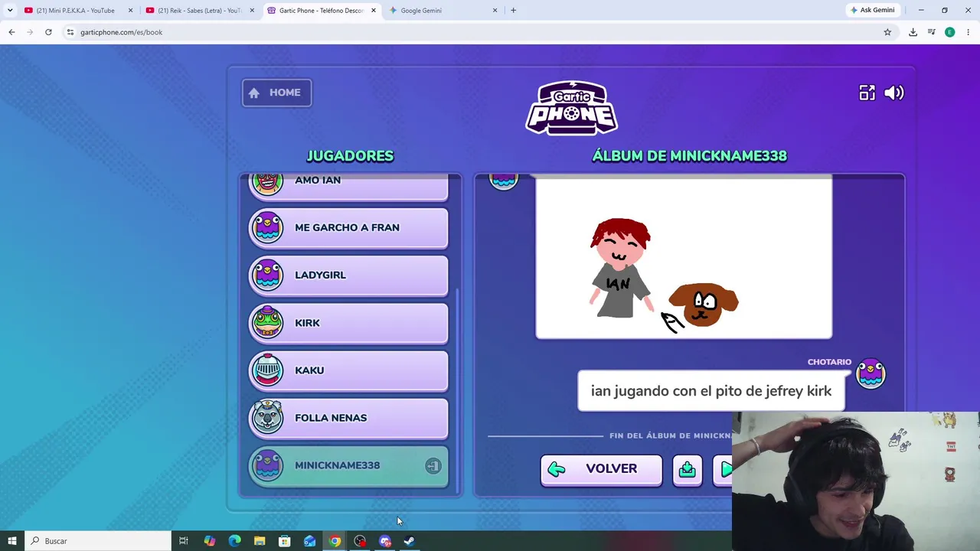The width and height of the screenshot is (980, 551).
Task: Download the album with the download icon
Action: coord(687,469)
